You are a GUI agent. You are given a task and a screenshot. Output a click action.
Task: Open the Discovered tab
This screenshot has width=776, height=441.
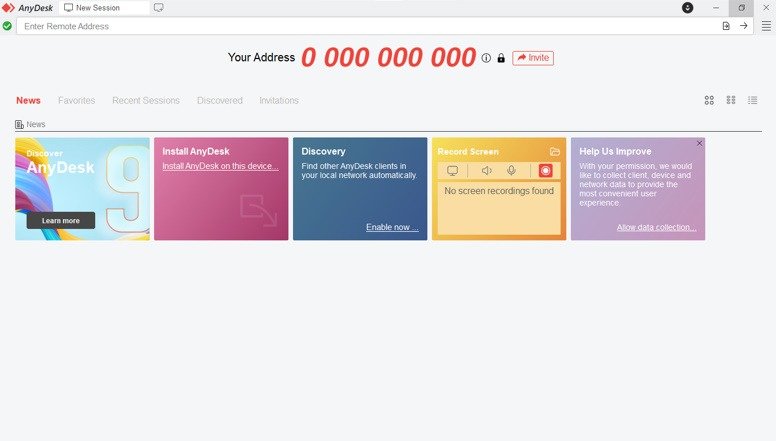[220, 100]
